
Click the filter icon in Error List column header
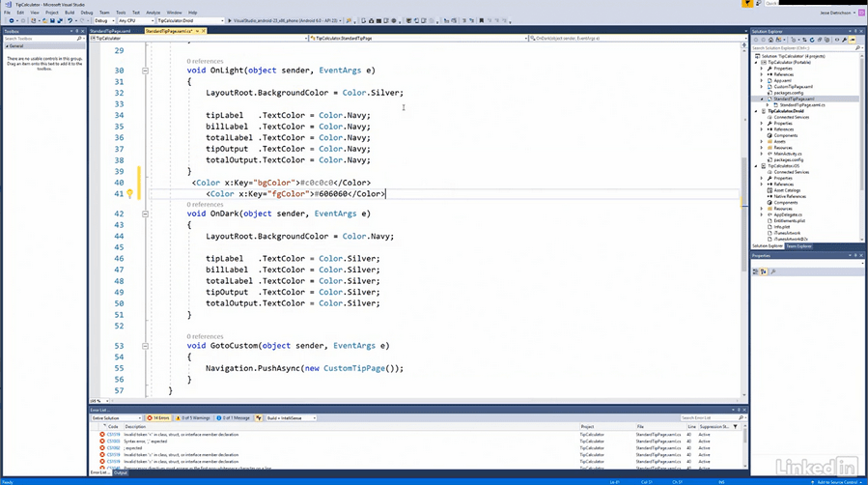pyautogui.click(x=735, y=426)
